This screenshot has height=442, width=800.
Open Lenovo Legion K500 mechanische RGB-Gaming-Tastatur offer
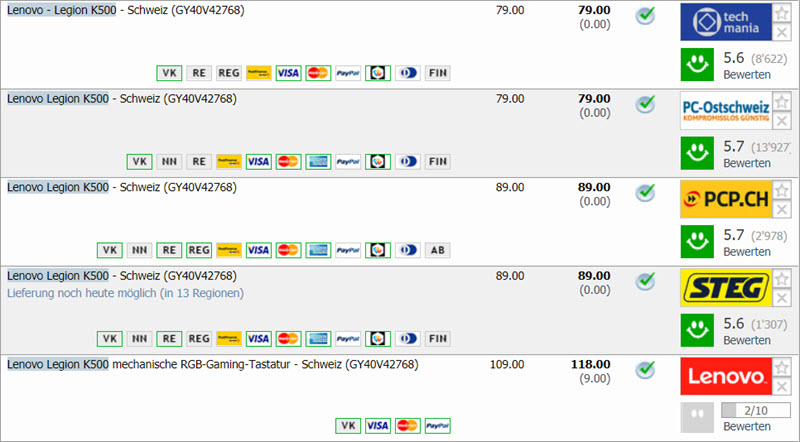(x=212, y=364)
